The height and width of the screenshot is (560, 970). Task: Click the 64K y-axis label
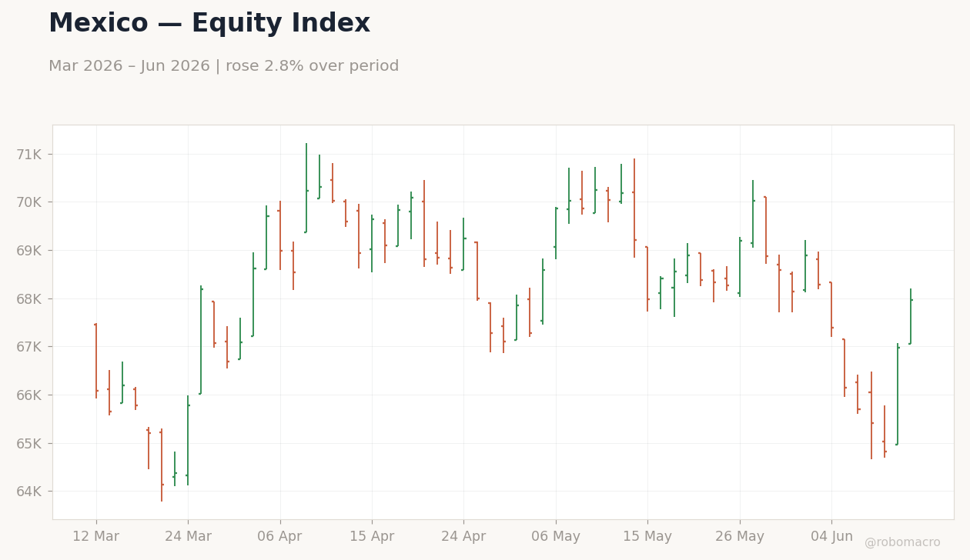[29, 492]
